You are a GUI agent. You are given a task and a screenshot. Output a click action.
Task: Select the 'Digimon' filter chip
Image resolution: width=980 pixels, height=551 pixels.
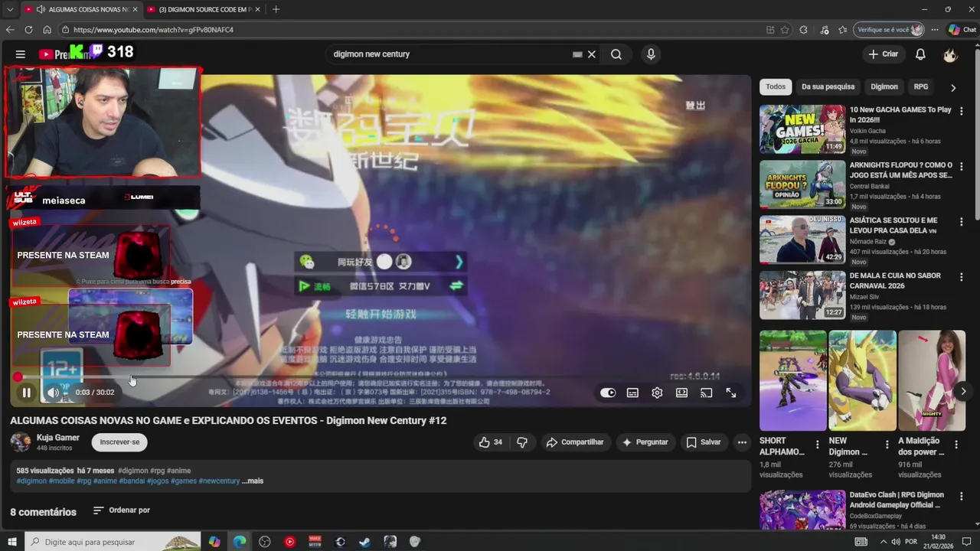coord(884,86)
